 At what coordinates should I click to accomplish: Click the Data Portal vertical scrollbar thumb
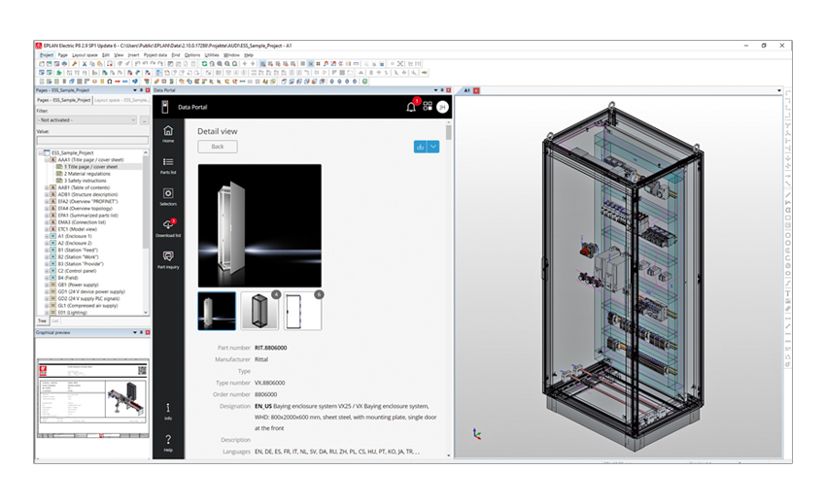point(449,132)
